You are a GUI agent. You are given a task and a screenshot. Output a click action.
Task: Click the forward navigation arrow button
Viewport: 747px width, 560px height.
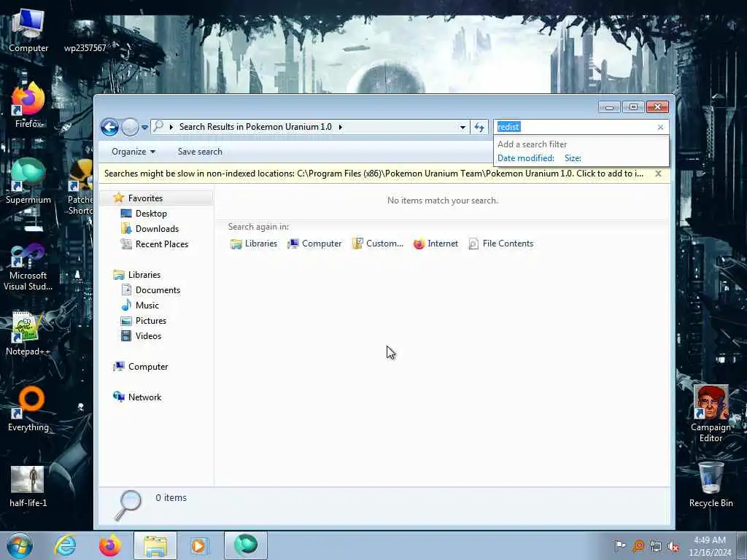pyautogui.click(x=130, y=127)
